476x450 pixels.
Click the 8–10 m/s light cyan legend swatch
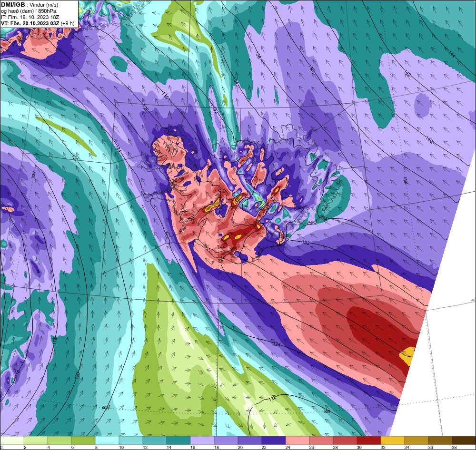[107, 440]
